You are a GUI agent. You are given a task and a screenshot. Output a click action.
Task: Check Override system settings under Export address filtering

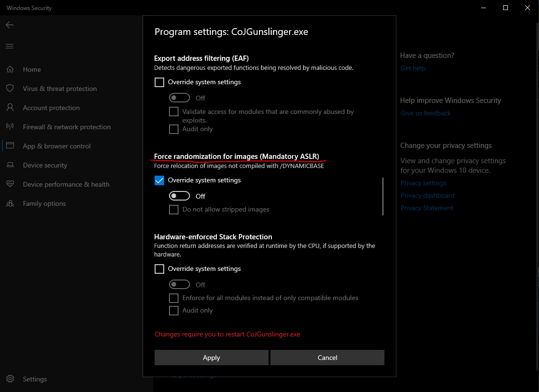pos(159,82)
